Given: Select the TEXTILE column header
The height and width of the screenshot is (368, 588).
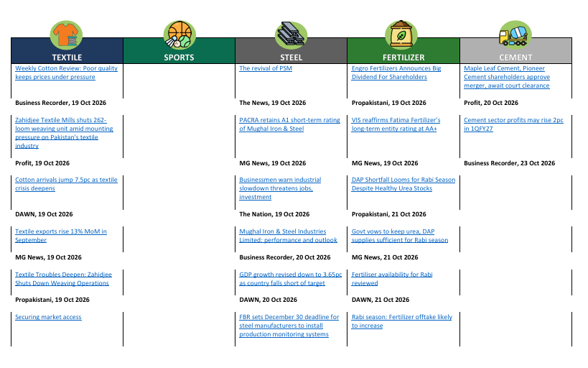Looking at the screenshot, I should 67,51.
